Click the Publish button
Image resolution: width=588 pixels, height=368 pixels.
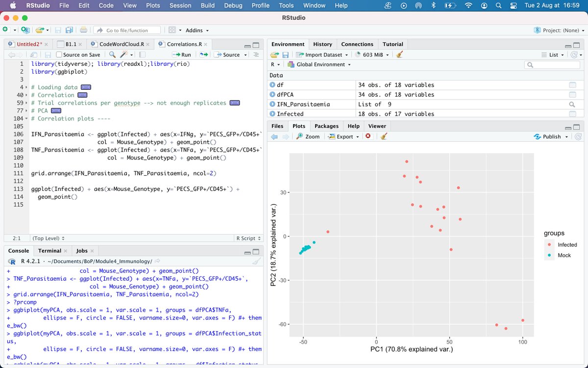548,136
